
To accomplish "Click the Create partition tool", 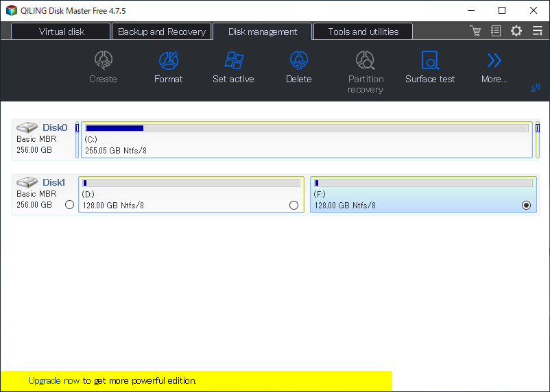I will (103, 67).
